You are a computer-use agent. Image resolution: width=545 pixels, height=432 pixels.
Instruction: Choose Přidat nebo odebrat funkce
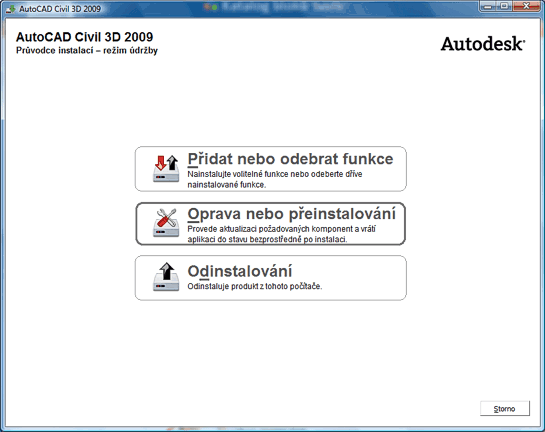coord(271,169)
